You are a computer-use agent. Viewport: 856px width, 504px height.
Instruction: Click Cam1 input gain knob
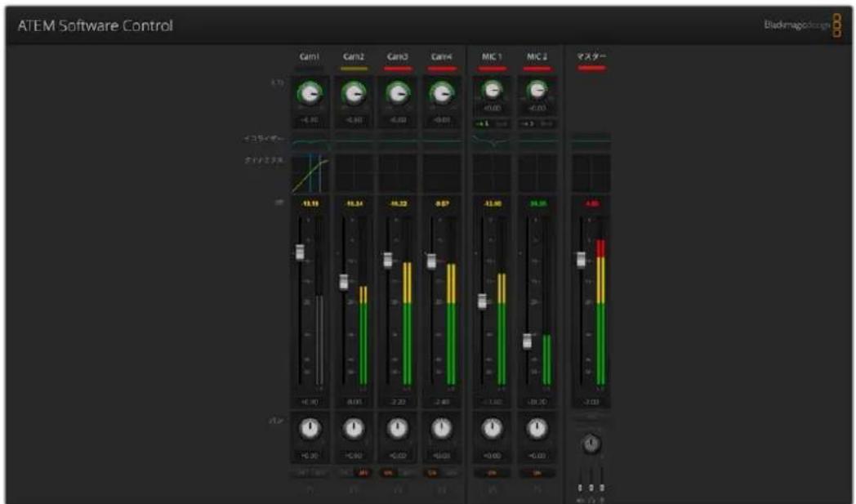310,94
